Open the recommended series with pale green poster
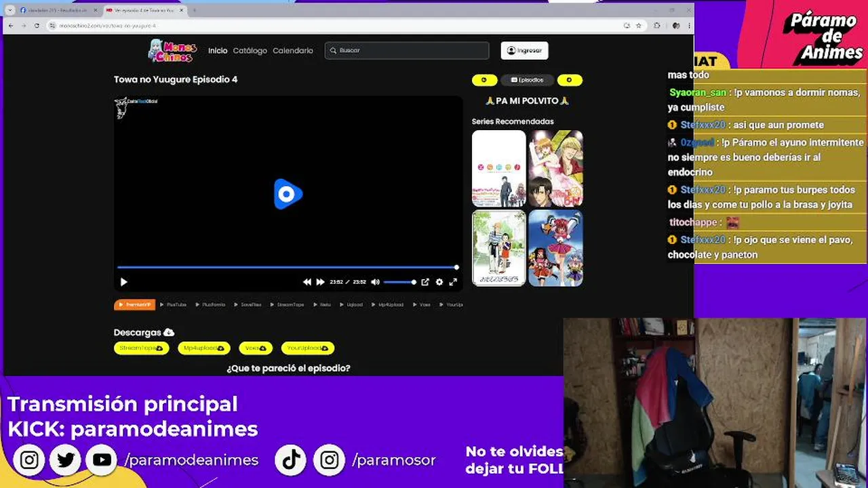The width and height of the screenshot is (868, 488). click(498, 248)
